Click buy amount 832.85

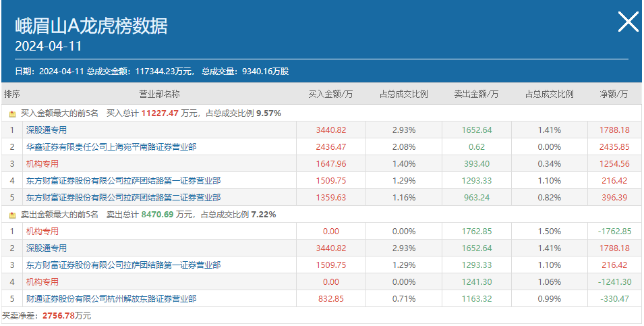331,299
